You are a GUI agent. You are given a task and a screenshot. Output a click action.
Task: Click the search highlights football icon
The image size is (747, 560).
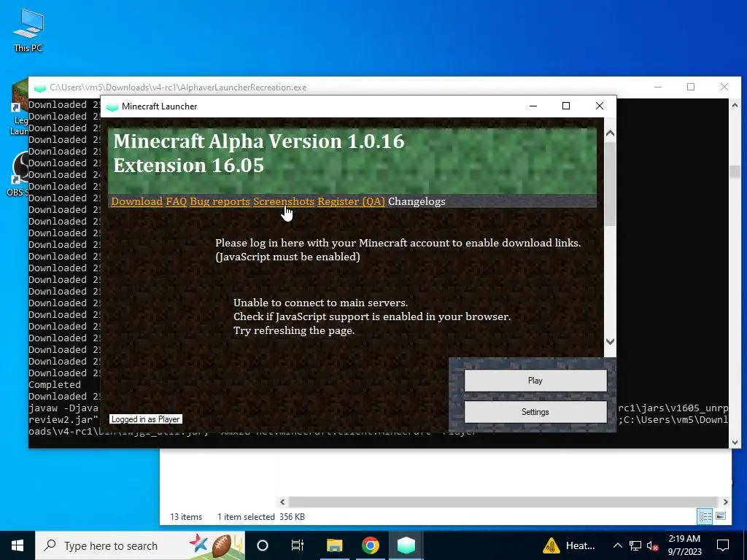coord(222,545)
